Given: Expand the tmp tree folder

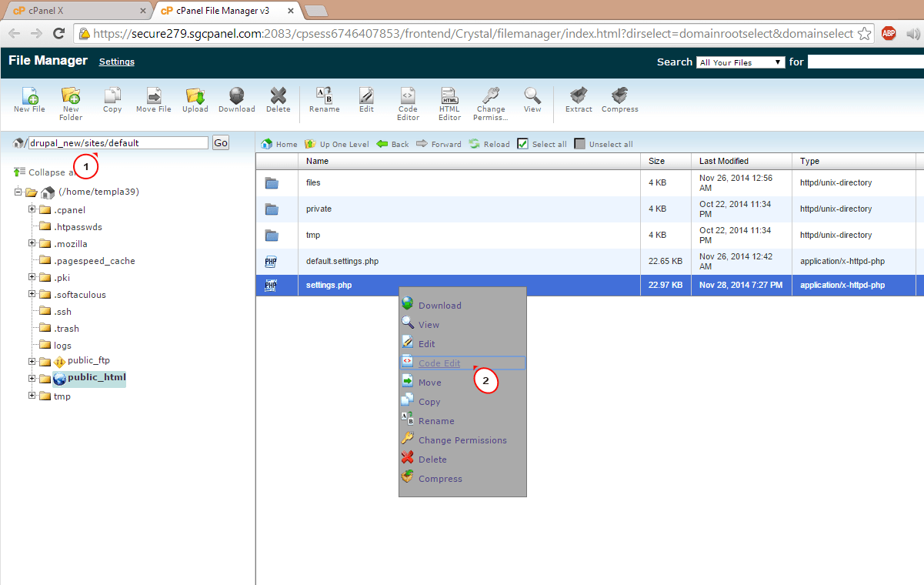Looking at the screenshot, I should pyautogui.click(x=32, y=396).
